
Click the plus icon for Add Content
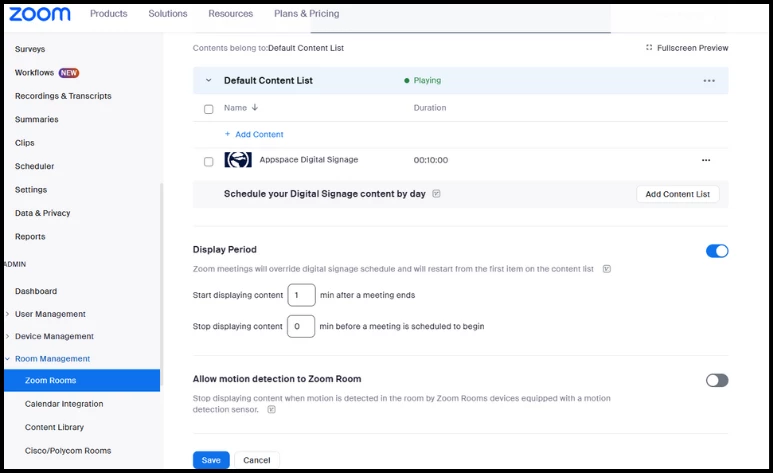(x=227, y=134)
